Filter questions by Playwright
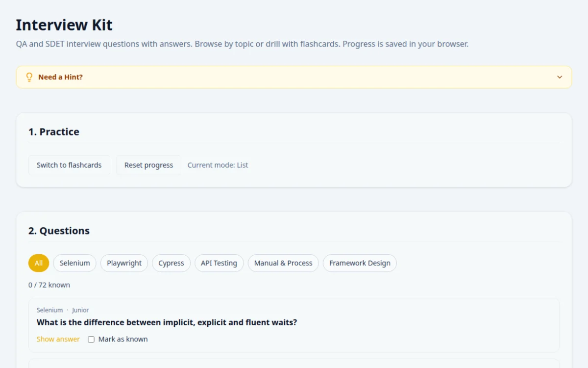 [x=124, y=263]
